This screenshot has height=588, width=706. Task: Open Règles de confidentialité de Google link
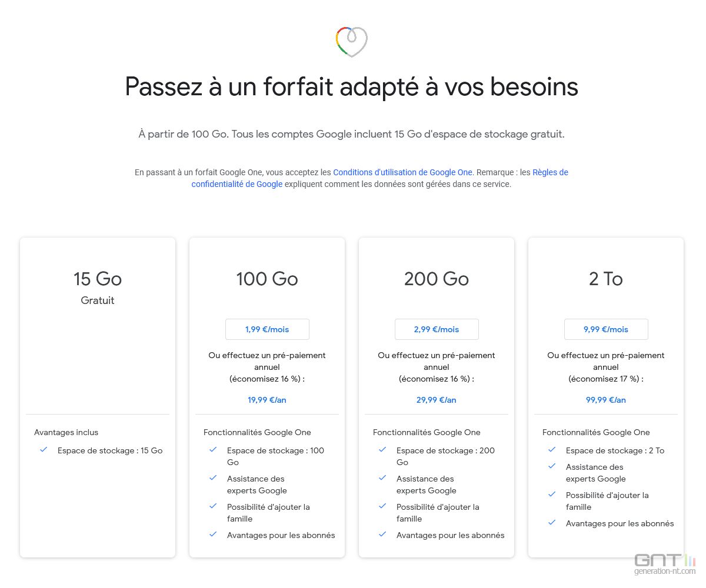pos(379,178)
